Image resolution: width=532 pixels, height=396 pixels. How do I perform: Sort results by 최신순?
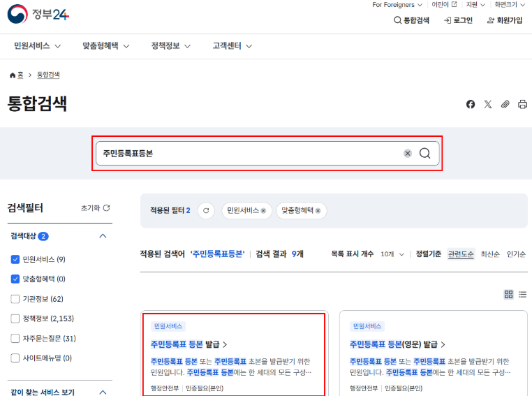click(490, 254)
